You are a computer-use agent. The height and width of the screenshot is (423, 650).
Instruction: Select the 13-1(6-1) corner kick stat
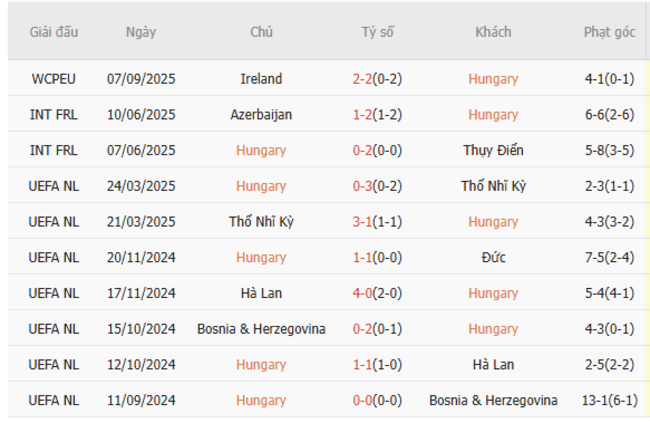pyautogui.click(x=609, y=400)
